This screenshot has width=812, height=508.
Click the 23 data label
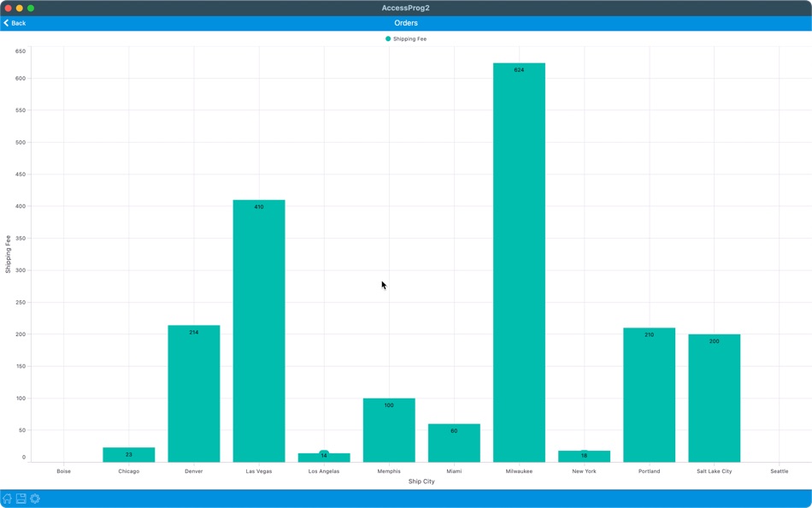click(129, 455)
